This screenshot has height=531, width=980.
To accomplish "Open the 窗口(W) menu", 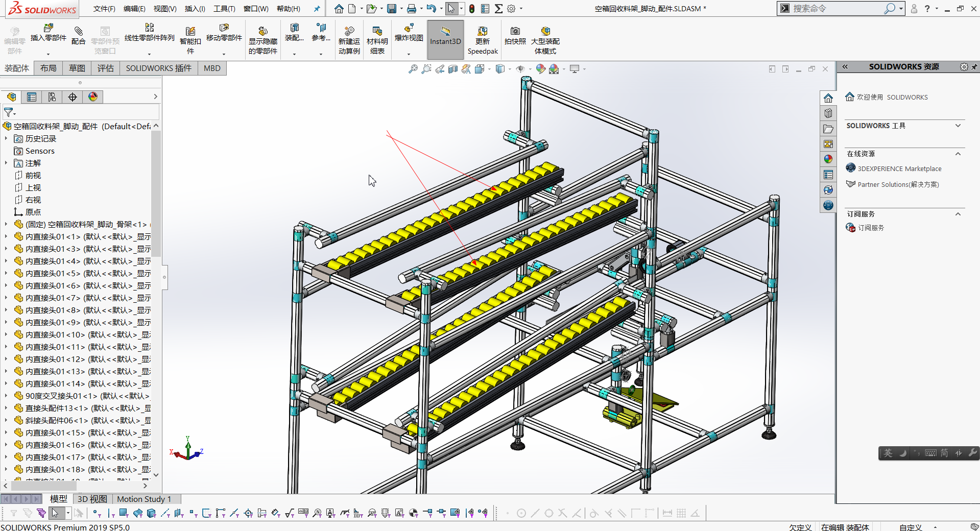I will [x=256, y=9].
